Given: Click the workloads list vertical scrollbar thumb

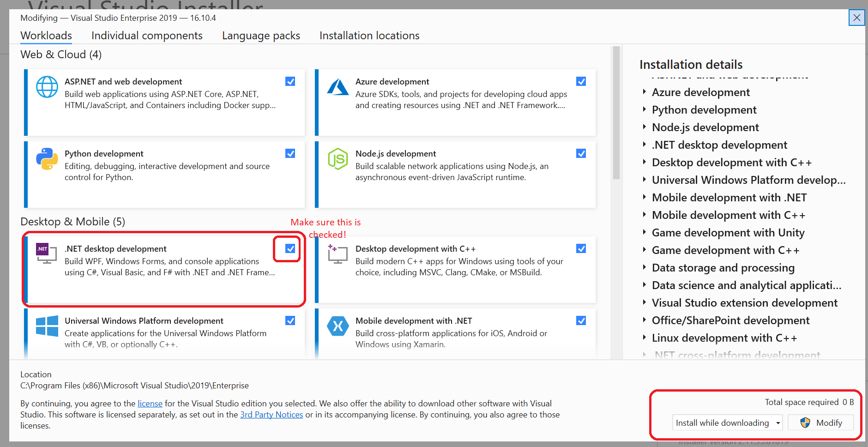Looking at the screenshot, I should (616, 113).
